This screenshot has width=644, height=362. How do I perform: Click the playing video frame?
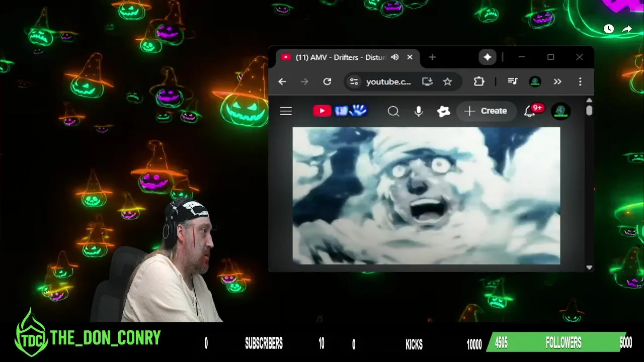coord(426,196)
